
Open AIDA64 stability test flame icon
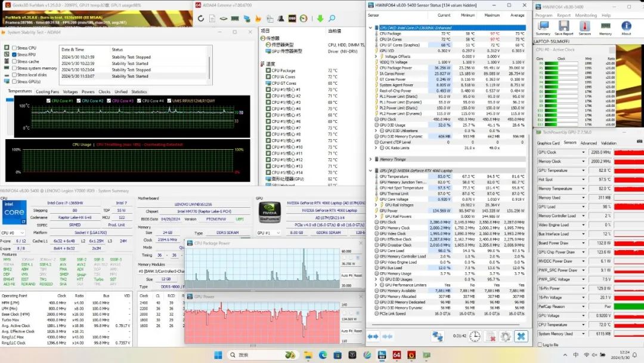[258, 19]
